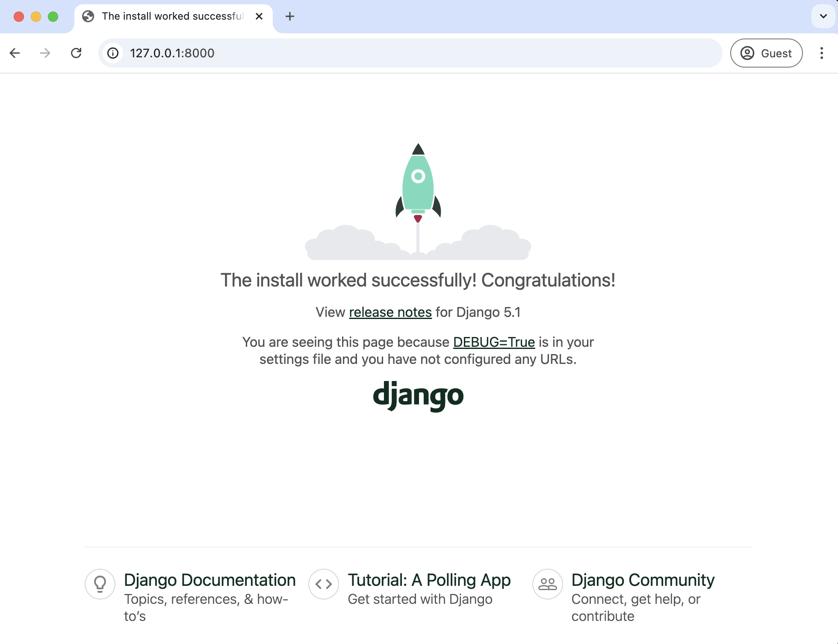Click the lightbulb Documentation icon
The image size is (838, 644).
100,584
